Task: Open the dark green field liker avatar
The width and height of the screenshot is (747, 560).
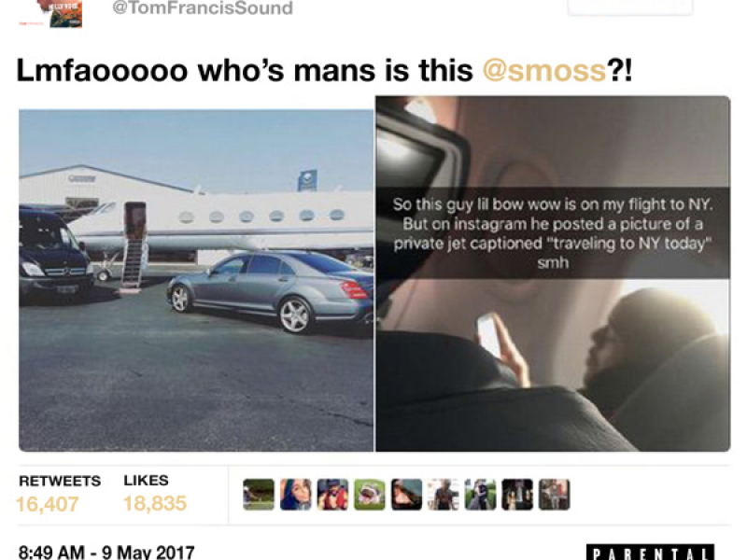Action: [259, 495]
